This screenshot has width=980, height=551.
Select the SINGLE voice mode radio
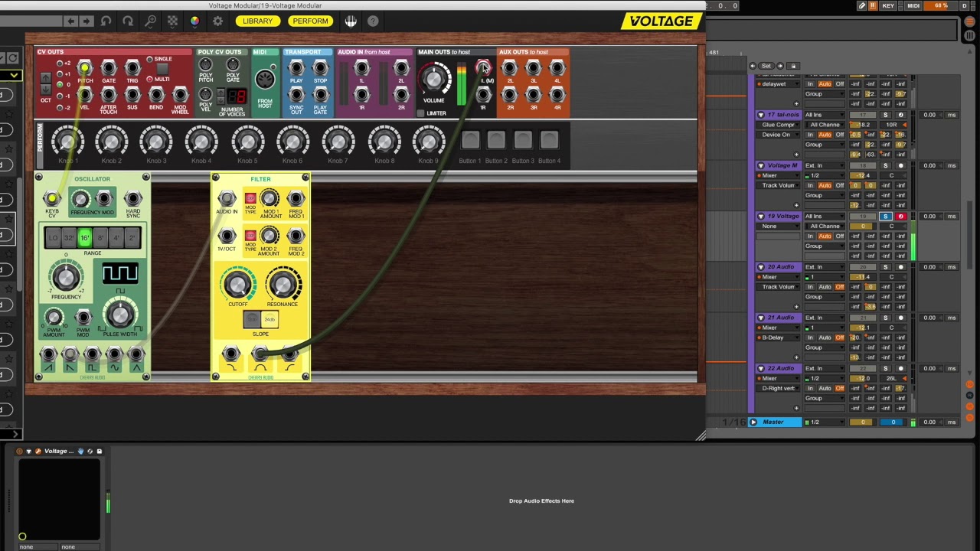150,59
